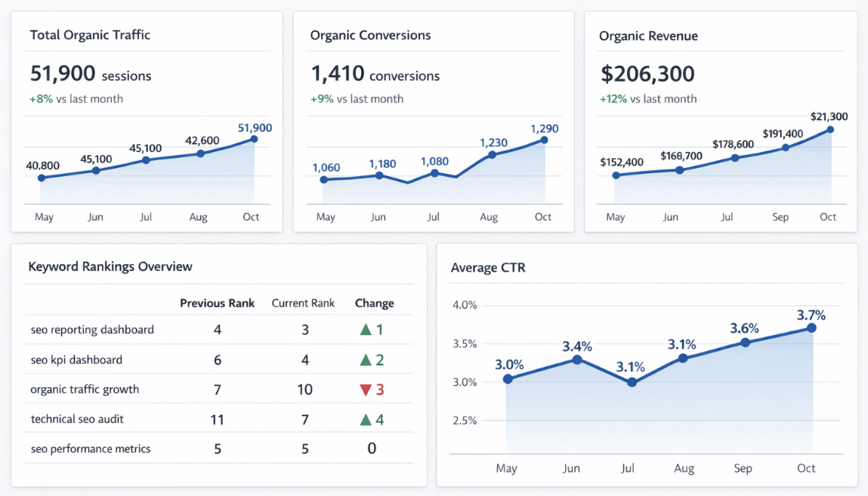Open the technical seo audit keyword
868x496 pixels.
tap(77, 419)
